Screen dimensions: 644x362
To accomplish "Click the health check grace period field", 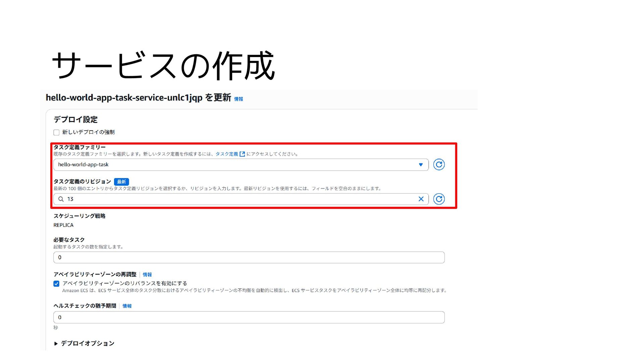I will click(249, 317).
